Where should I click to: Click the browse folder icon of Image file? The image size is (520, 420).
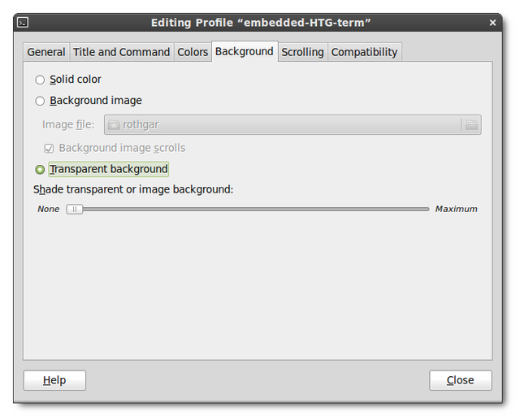pos(471,125)
